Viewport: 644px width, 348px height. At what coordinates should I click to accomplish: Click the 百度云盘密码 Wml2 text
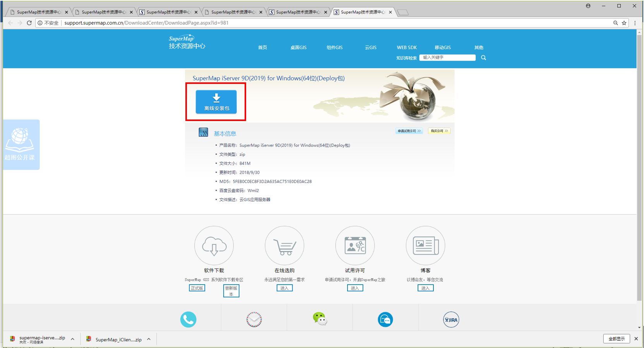pos(239,190)
